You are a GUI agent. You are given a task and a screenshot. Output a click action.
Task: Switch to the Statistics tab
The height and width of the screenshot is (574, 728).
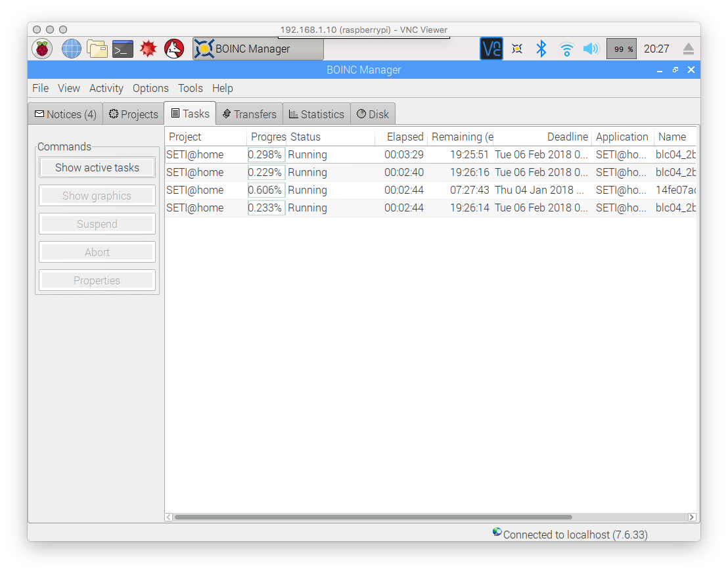(317, 113)
